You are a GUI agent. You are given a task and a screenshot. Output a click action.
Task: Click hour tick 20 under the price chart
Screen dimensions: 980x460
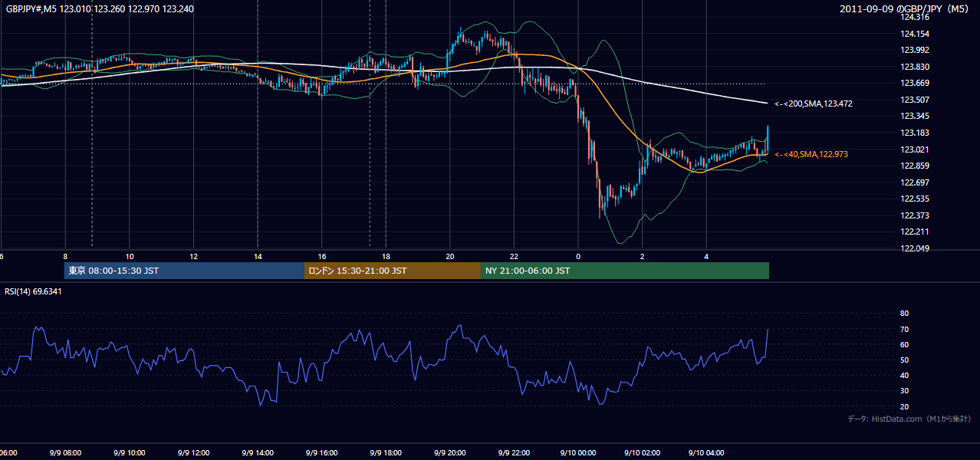(450, 256)
